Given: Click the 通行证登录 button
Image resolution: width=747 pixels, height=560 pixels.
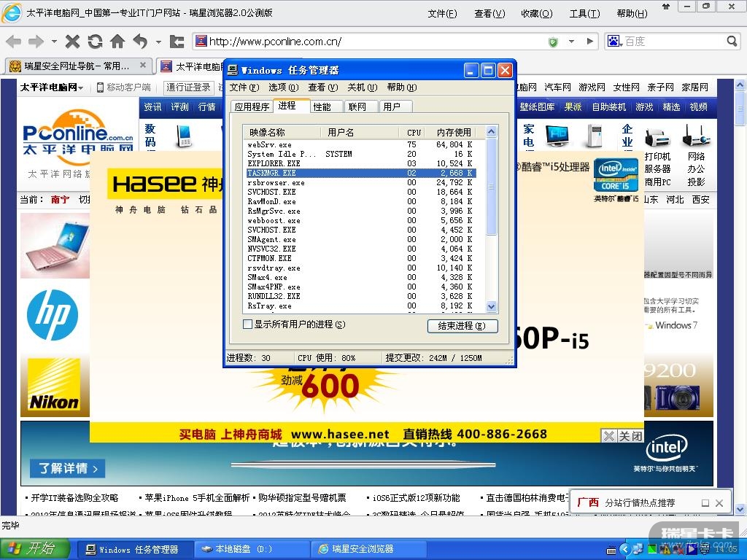Looking at the screenshot, I should (x=189, y=87).
